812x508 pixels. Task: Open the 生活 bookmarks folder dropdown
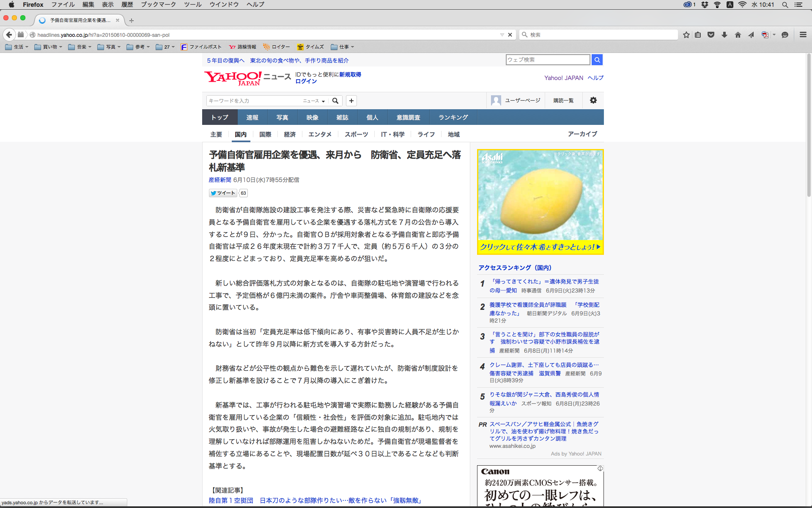tap(17, 47)
